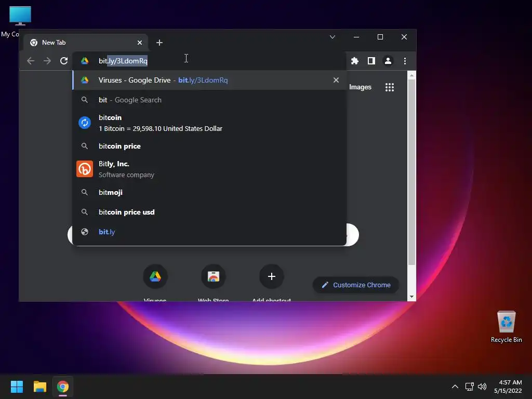
Task: Click the bitcoin blue currency icon
Action: [x=85, y=123]
